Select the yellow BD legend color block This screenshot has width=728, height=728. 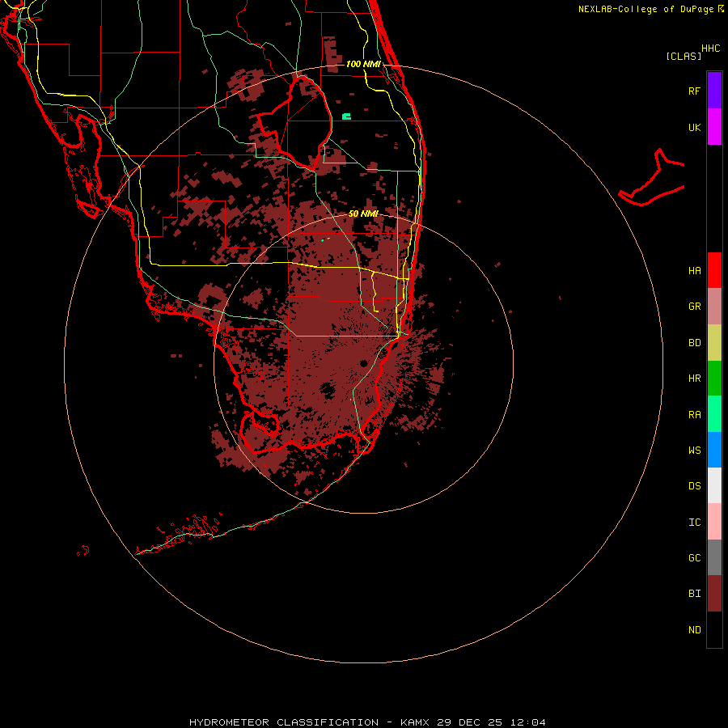point(714,343)
